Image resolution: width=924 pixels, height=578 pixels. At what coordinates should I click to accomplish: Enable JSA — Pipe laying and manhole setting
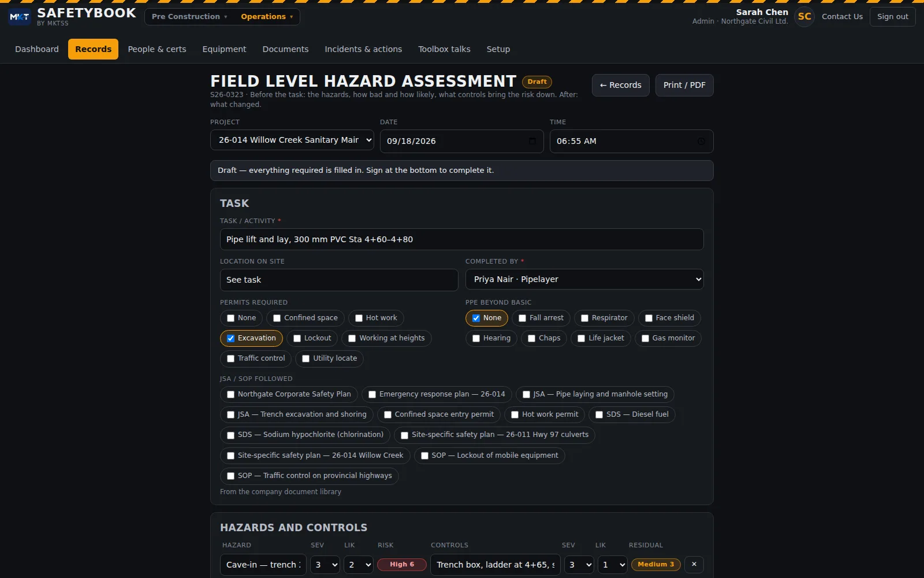526,394
